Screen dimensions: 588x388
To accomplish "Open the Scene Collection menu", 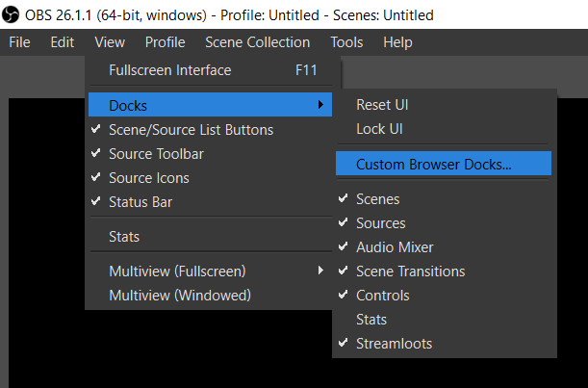I will tap(257, 42).
